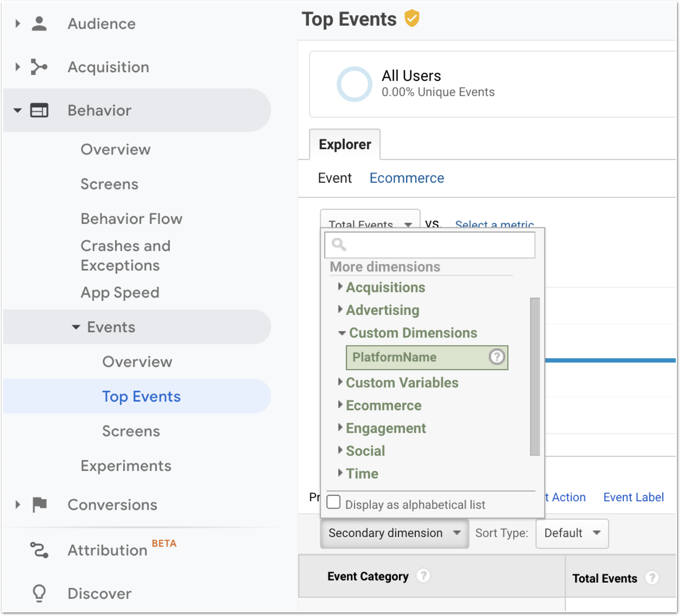Click the Attribution label in the sidebar
Image resolution: width=680 pixels, height=616 pixels.
point(107,550)
